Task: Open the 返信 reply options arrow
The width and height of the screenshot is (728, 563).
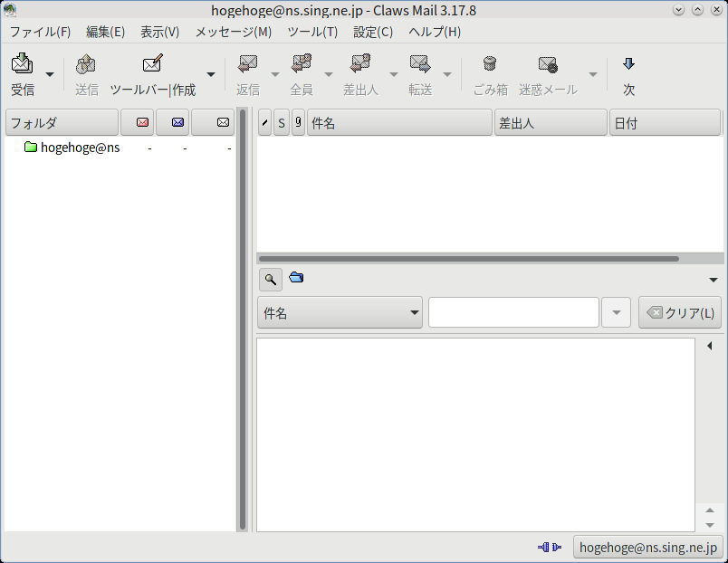Action: click(x=275, y=74)
